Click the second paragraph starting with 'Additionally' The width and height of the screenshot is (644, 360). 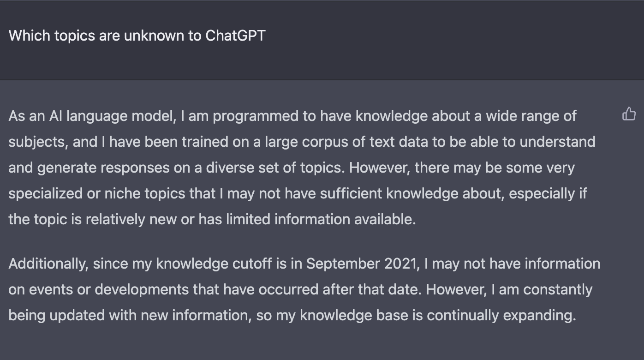(304, 289)
